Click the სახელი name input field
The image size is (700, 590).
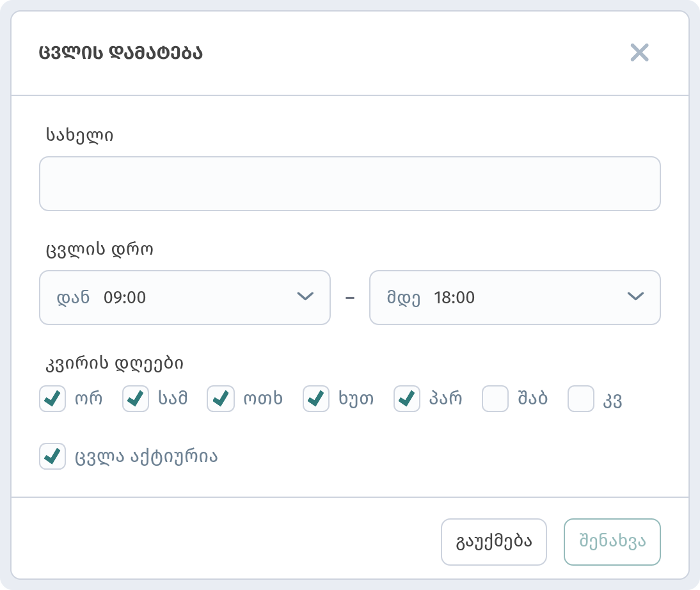(349, 184)
